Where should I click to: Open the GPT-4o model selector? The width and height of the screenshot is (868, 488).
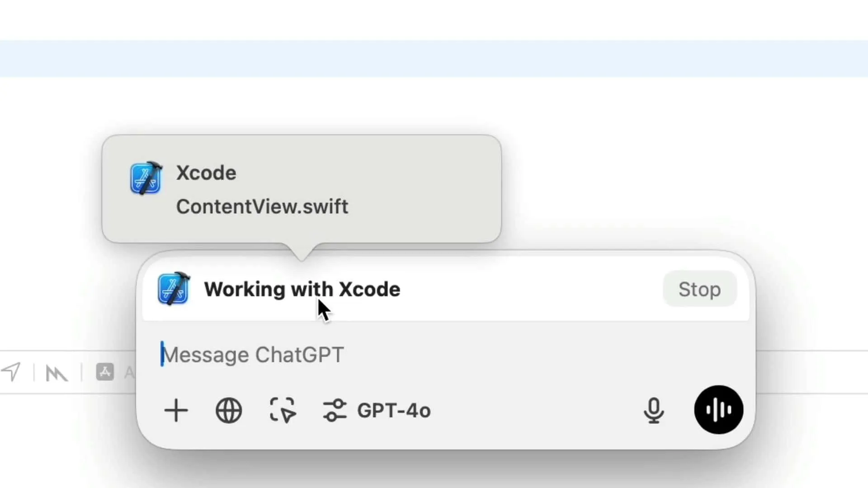click(394, 410)
